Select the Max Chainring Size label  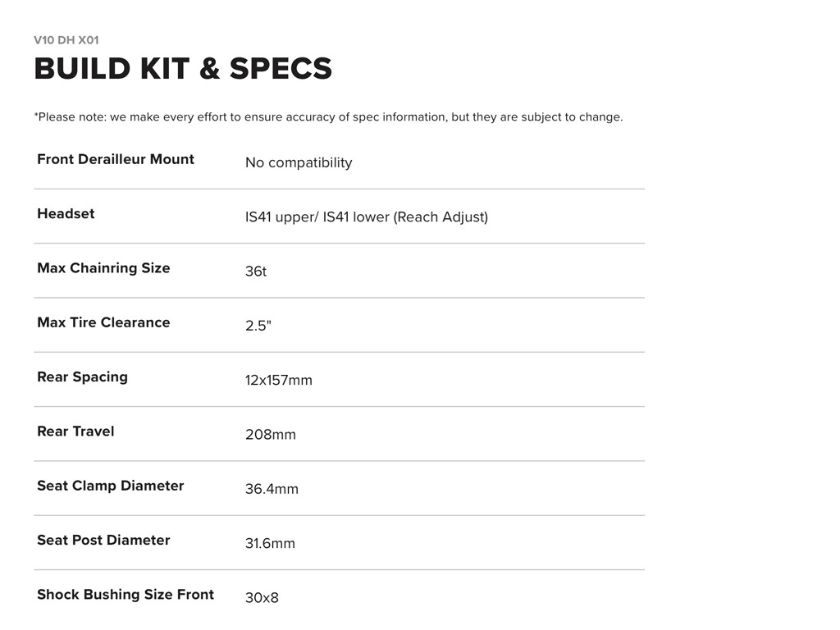[103, 268]
